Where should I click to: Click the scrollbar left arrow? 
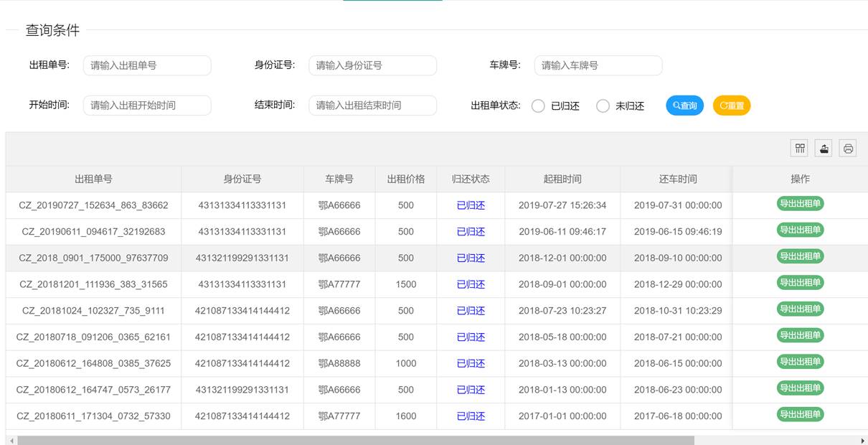click(11, 440)
